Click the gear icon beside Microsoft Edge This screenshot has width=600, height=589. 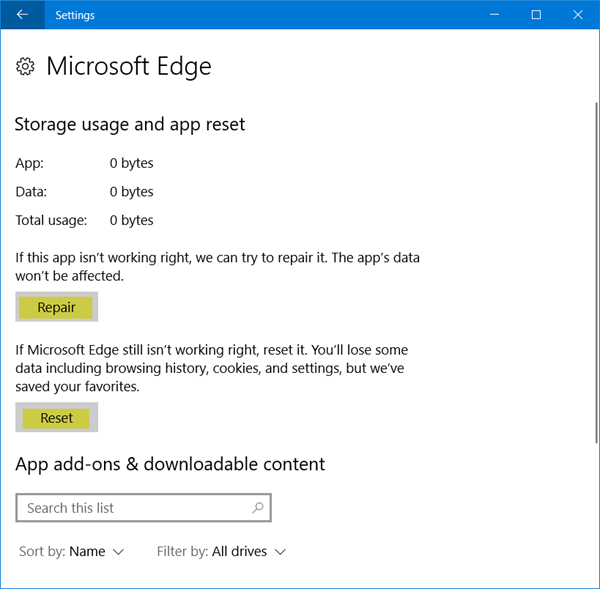(x=25, y=67)
